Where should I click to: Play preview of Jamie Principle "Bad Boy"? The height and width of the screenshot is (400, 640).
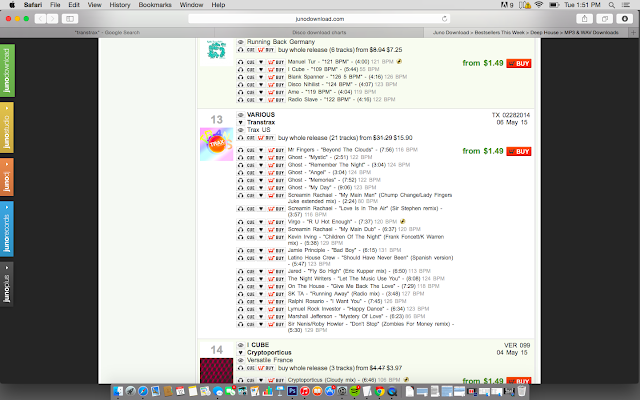click(x=240, y=251)
